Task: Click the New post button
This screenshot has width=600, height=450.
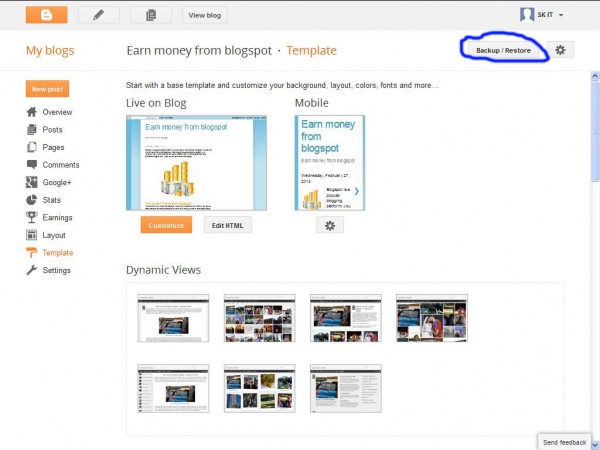Action: point(47,89)
